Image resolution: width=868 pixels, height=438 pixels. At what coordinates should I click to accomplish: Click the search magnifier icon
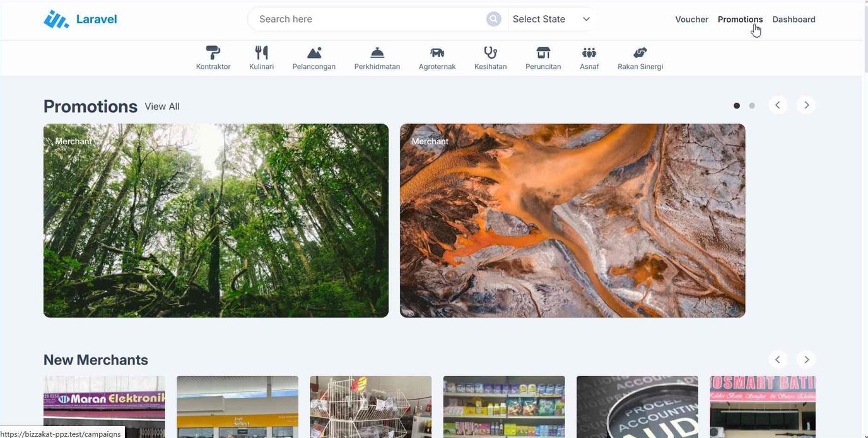pyautogui.click(x=493, y=19)
